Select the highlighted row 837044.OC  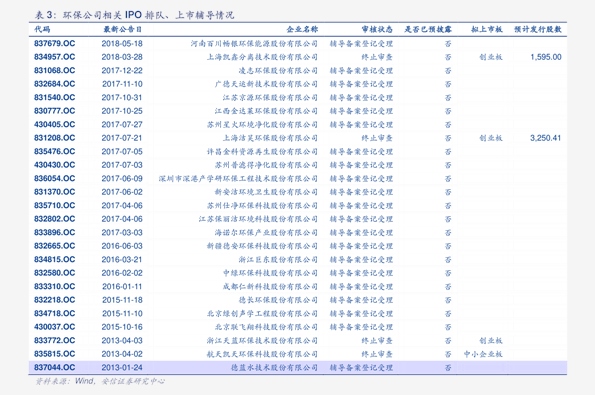298,367
